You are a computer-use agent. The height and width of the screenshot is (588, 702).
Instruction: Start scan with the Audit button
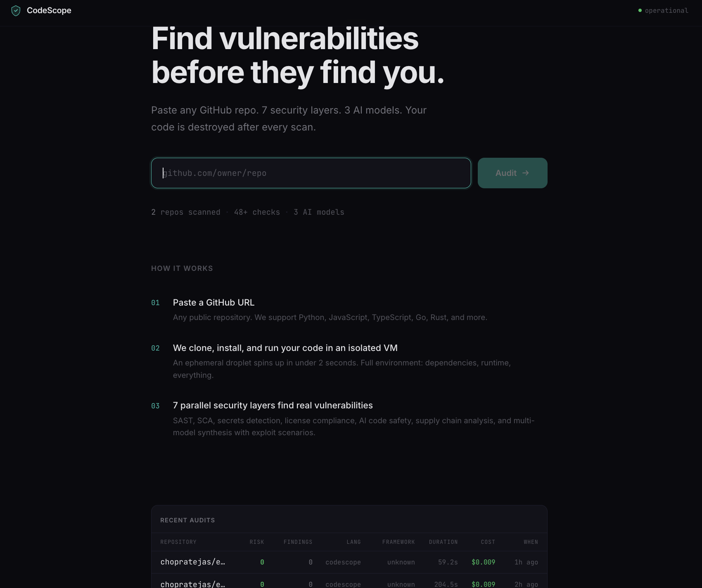[512, 173]
